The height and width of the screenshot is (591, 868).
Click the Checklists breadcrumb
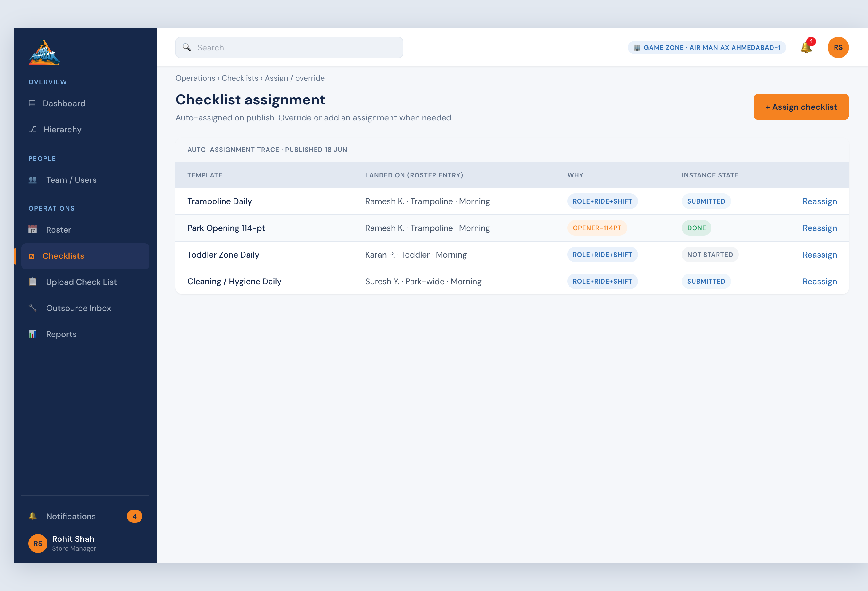(240, 78)
